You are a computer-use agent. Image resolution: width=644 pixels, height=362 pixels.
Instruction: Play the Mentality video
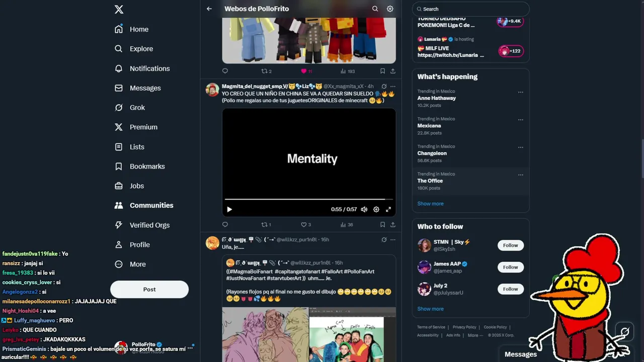(x=229, y=209)
